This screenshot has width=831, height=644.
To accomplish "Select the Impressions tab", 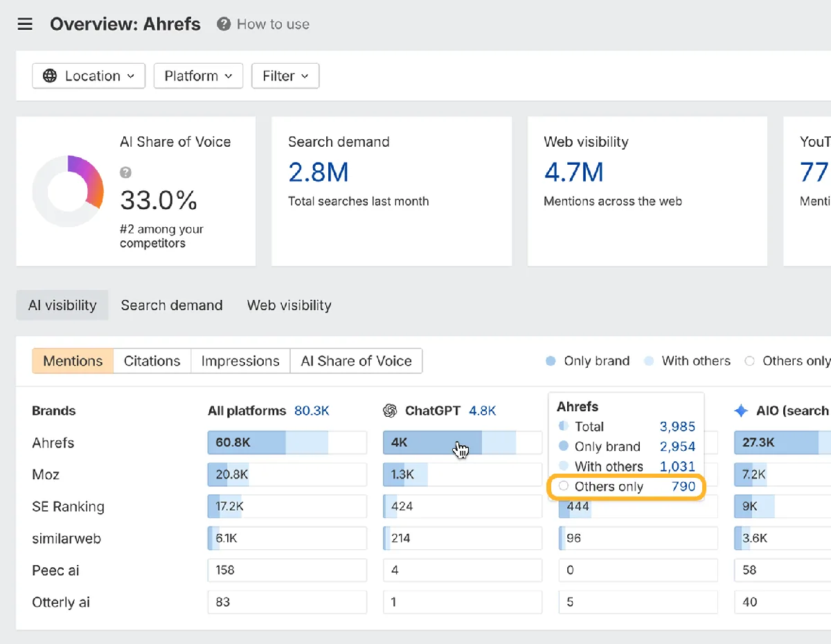I will (x=240, y=361).
